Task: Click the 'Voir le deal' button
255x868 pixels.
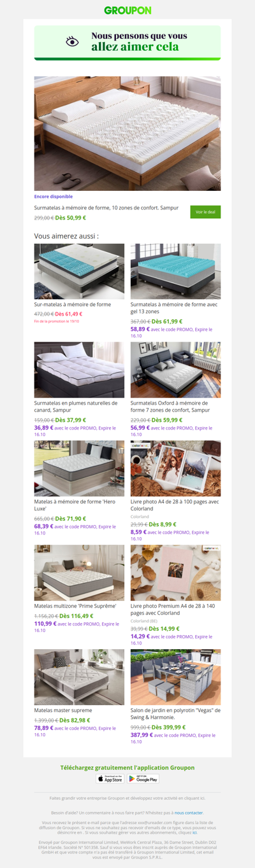Action: 205,212
